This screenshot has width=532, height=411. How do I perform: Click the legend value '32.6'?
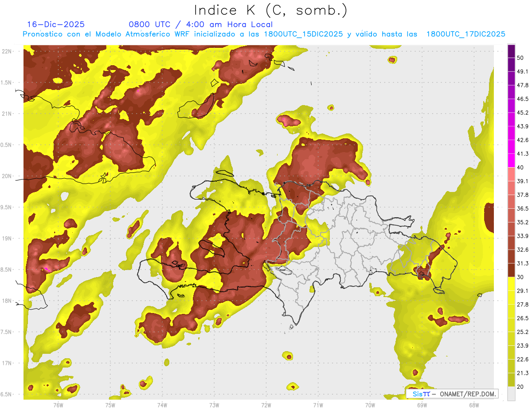click(x=523, y=250)
